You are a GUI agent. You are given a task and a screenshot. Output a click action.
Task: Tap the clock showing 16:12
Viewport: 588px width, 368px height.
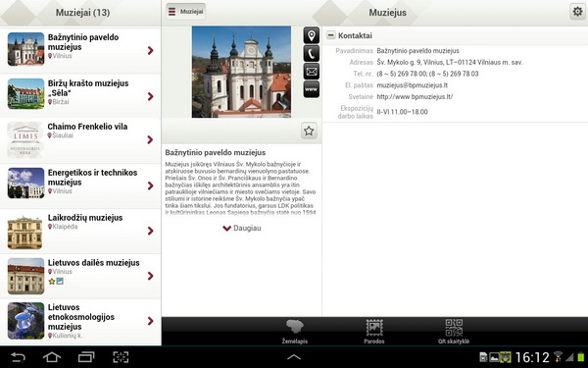pos(532,357)
